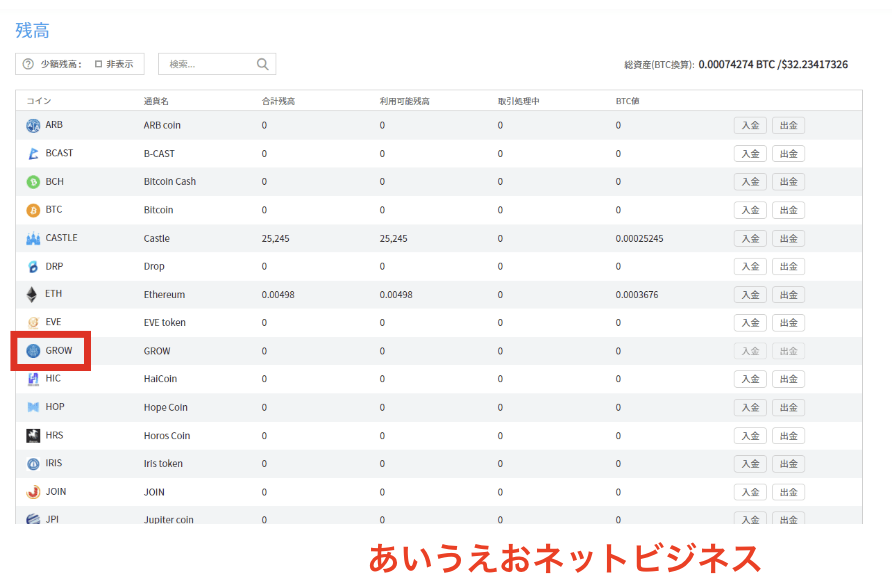The height and width of the screenshot is (582, 892).
Task: Click the BTC値 column header
Action: 627,101
